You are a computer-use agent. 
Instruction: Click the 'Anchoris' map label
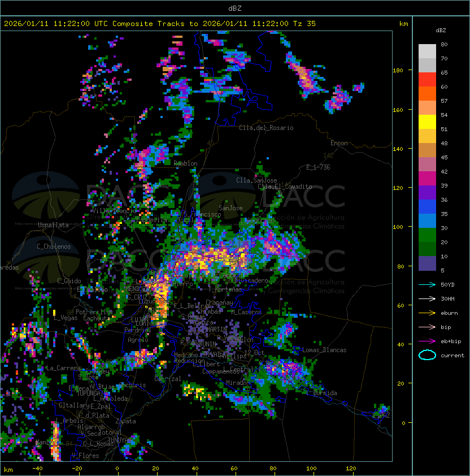[x=132, y=385]
